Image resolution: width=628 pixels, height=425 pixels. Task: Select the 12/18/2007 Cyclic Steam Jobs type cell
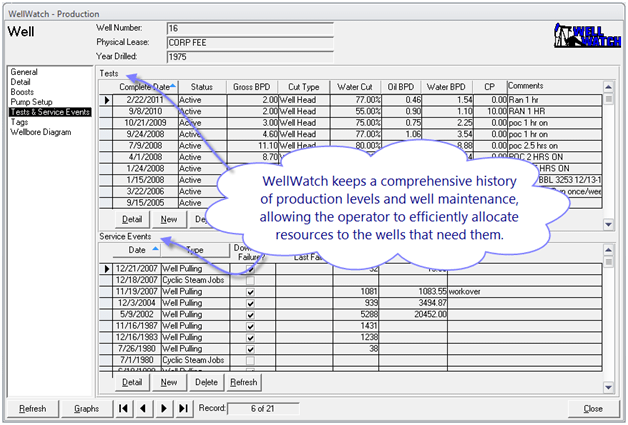coord(195,280)
